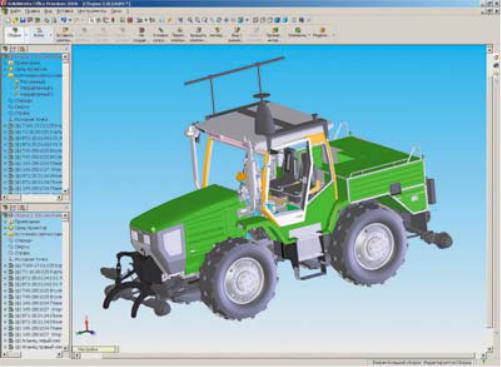Click Вставить компоненты (Insert Components) tool
Image resolution: width=501 pixels, height=367 pixels.
tap(65, 34)
